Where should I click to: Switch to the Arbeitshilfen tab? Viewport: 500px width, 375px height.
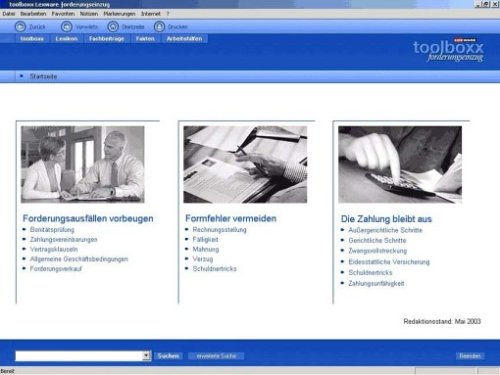(x=184, y=39)
